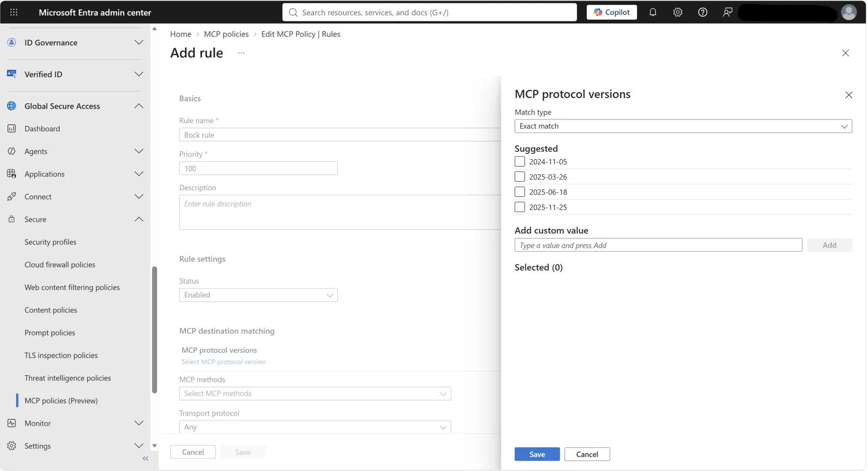Click the sidebar vertical scrollbar
Image resolution: width=868 pixels, height=471 pixels.
pos(155,330)
